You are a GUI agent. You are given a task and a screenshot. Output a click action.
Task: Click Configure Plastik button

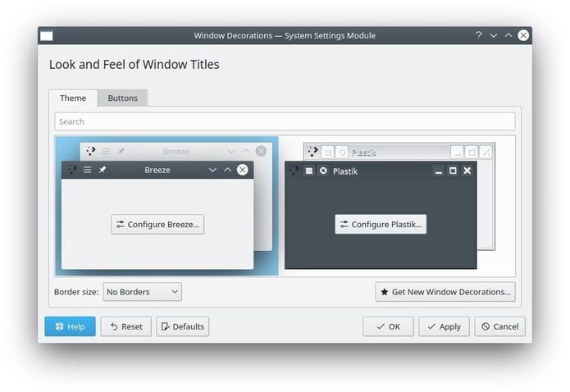coord(381,225)
